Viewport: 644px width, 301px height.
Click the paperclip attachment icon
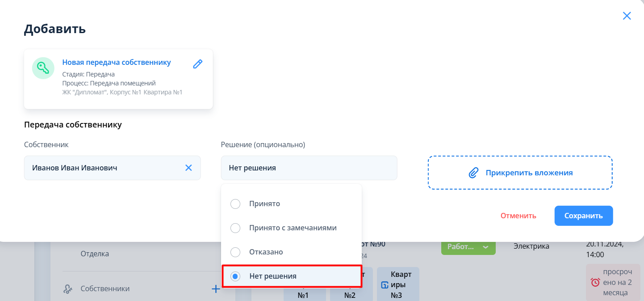click(x=473, y=173)
